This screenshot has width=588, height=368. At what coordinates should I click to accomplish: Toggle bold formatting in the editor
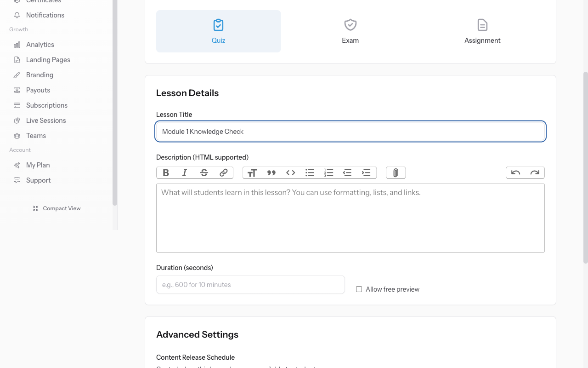click(166, 172)
